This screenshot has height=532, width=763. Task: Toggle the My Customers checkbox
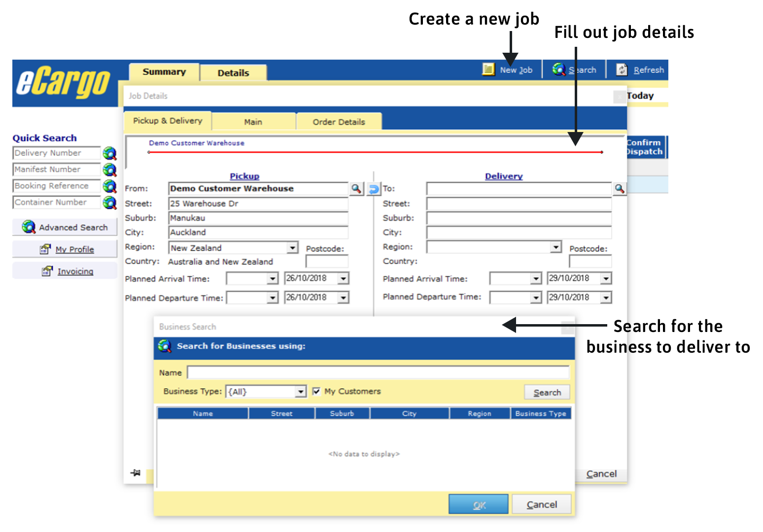[x=316, y=391]
